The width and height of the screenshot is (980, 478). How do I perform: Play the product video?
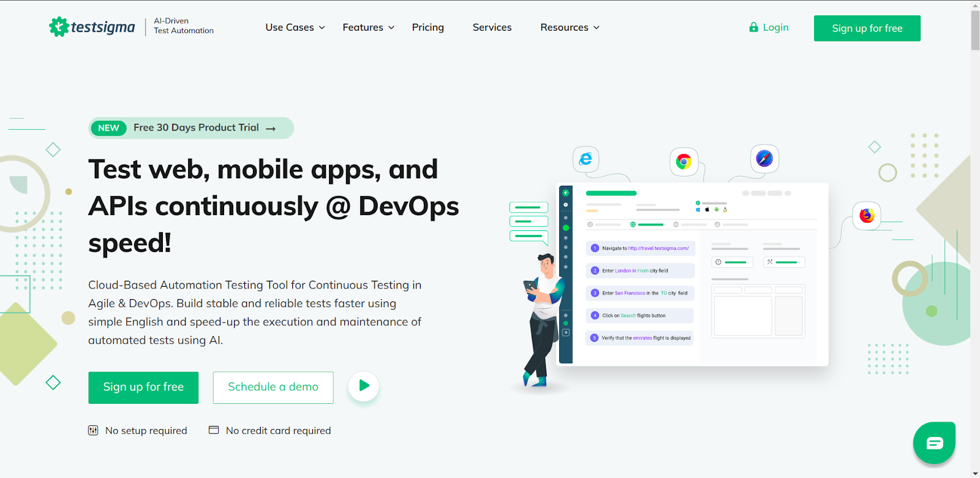364,386
